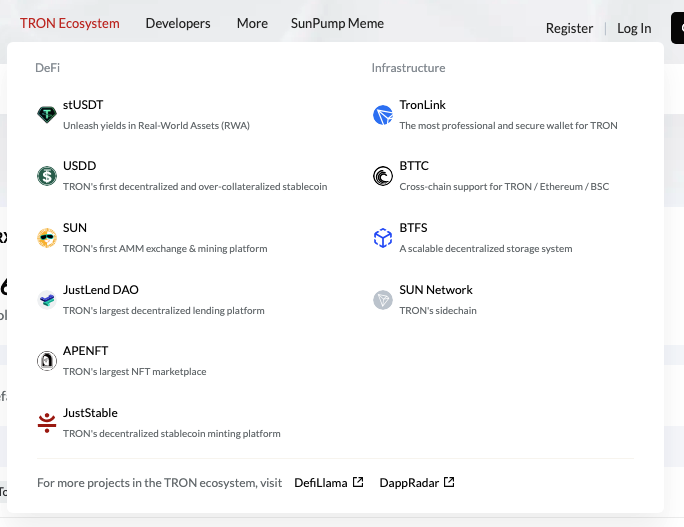Open the TronLink title link

422,105
